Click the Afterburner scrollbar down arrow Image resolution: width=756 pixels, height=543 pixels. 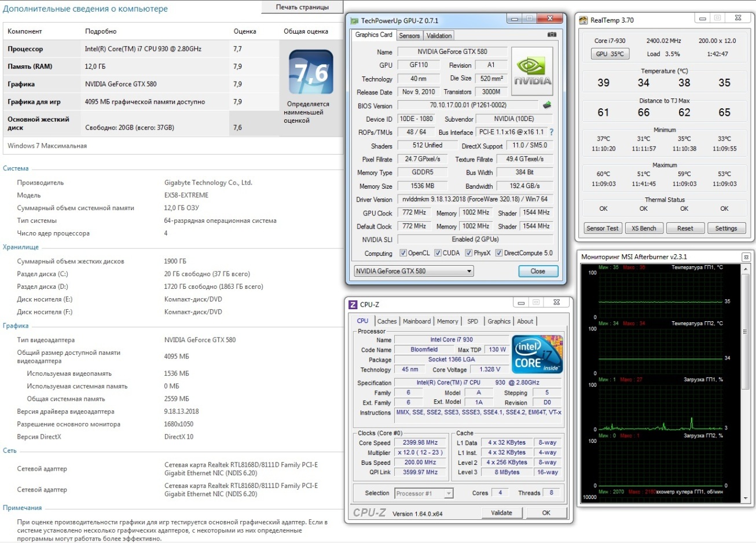[746, 498]
